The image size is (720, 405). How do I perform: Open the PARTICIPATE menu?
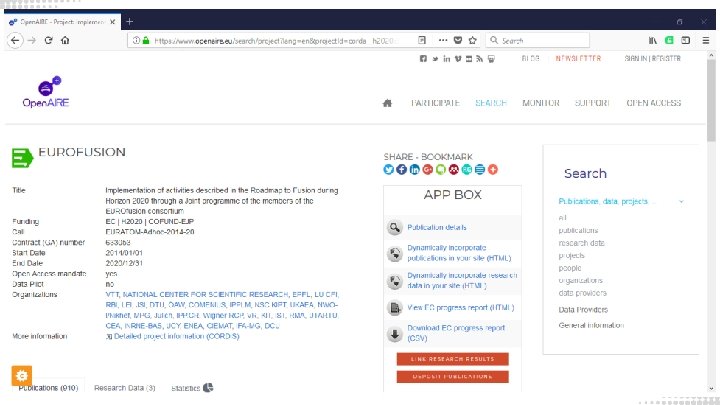click(435, 103)
